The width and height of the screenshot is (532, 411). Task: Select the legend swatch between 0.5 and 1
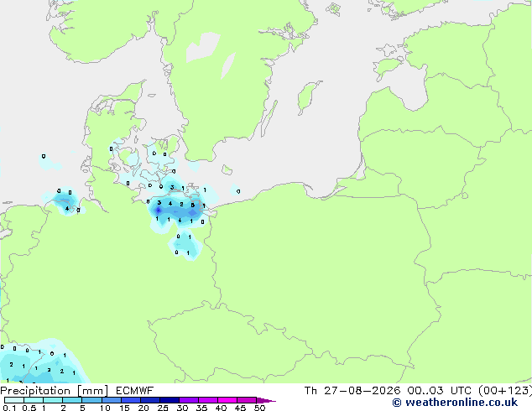click(34, 400)
